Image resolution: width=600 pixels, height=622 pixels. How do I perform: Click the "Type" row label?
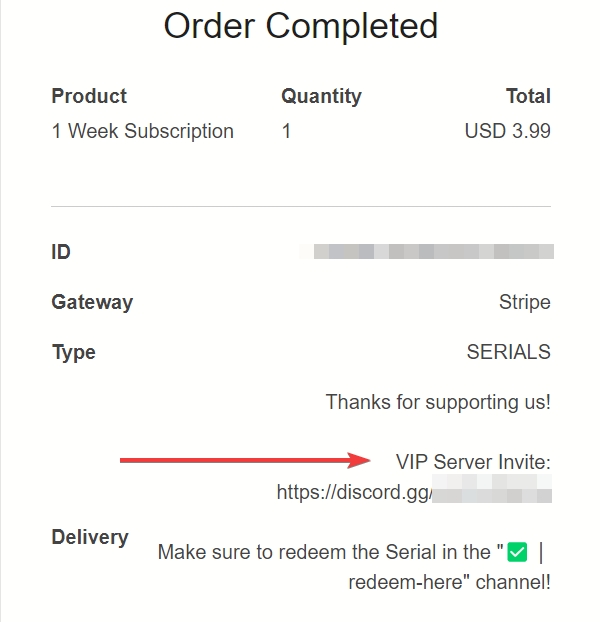point(74,352)
